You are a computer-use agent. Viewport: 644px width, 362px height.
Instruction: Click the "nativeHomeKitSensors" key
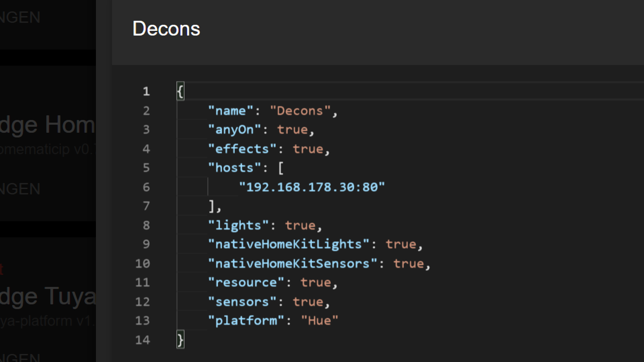point(292,263)
